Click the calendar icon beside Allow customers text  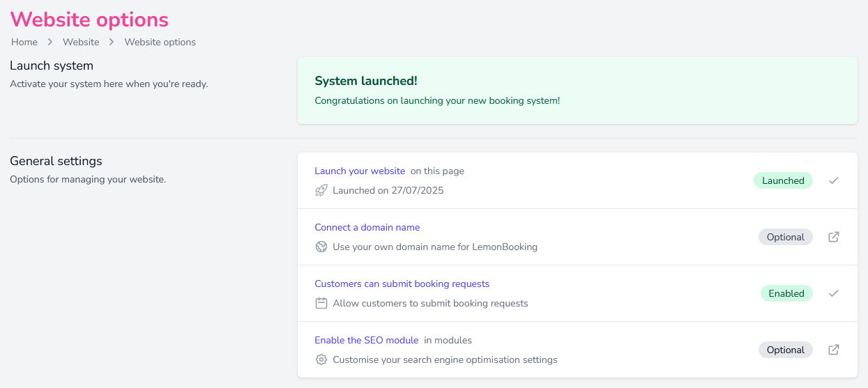tap(321, 303)
